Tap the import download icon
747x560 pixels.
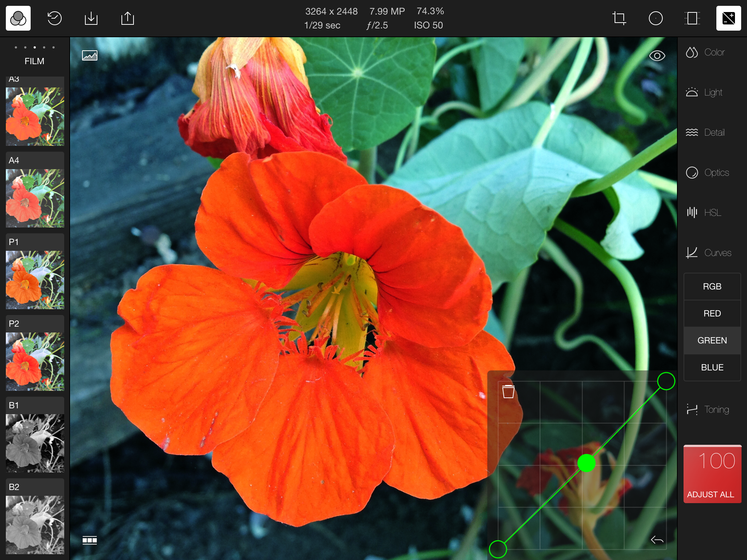(x=91, y=18)
